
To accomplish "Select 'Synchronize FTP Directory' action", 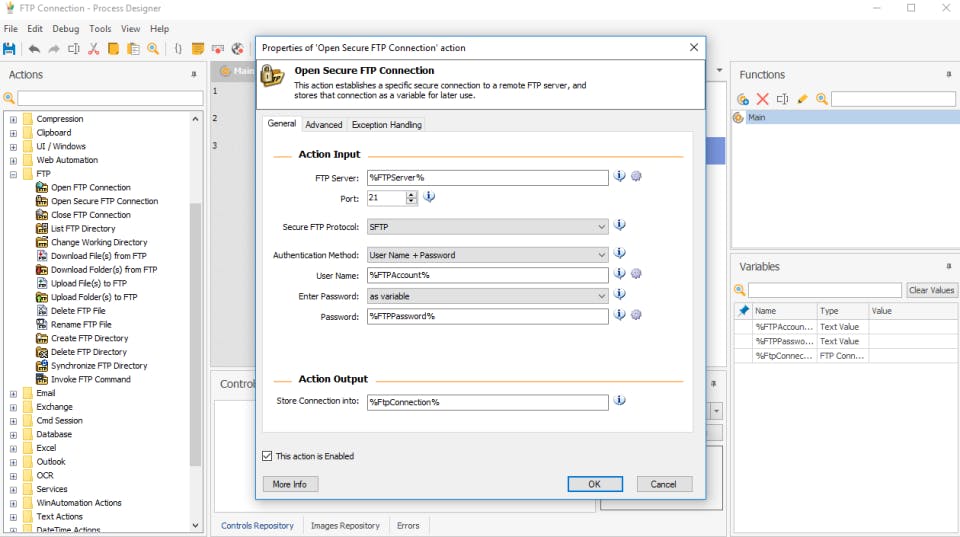I will click(99, 366).
